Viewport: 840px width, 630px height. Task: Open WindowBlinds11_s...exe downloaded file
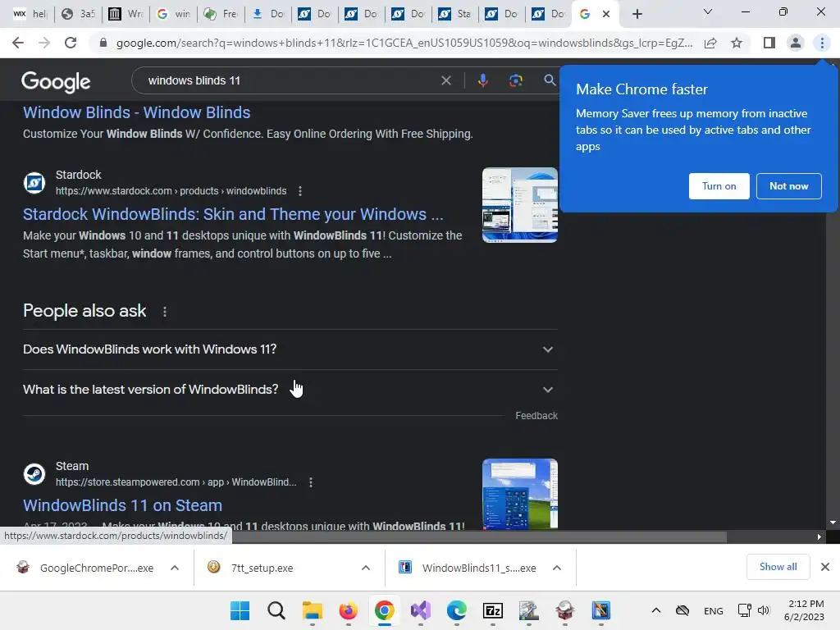(467, 568)
